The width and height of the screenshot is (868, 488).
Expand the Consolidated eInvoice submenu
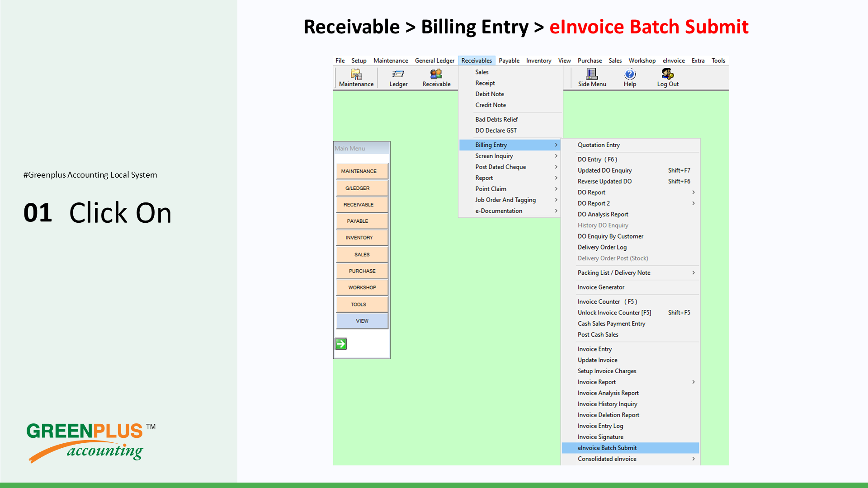pos(630,459)
